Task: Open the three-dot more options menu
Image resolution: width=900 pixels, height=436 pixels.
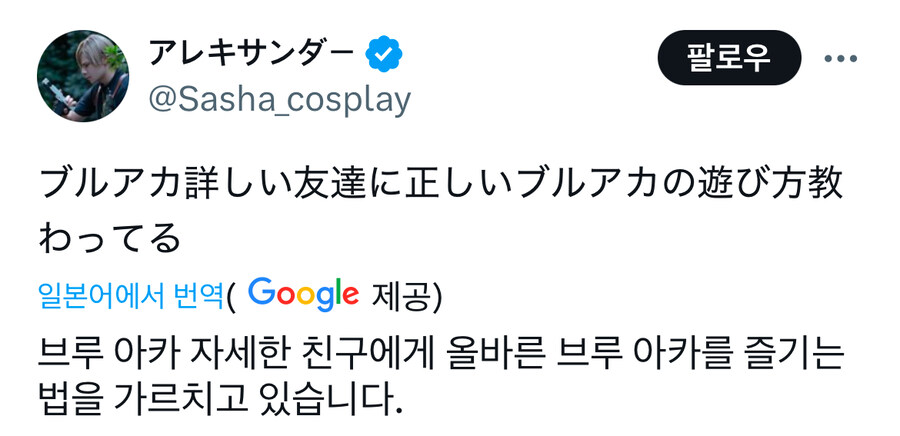Action: [841, 58]
